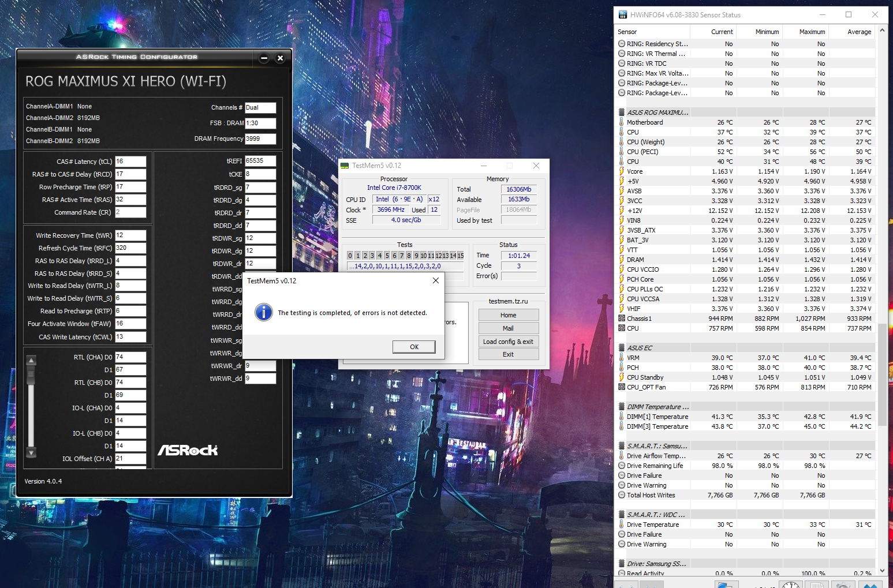893x588 pixels.
Task: Click the Exit button in TestMem5
Action: [x=509, y=354]
